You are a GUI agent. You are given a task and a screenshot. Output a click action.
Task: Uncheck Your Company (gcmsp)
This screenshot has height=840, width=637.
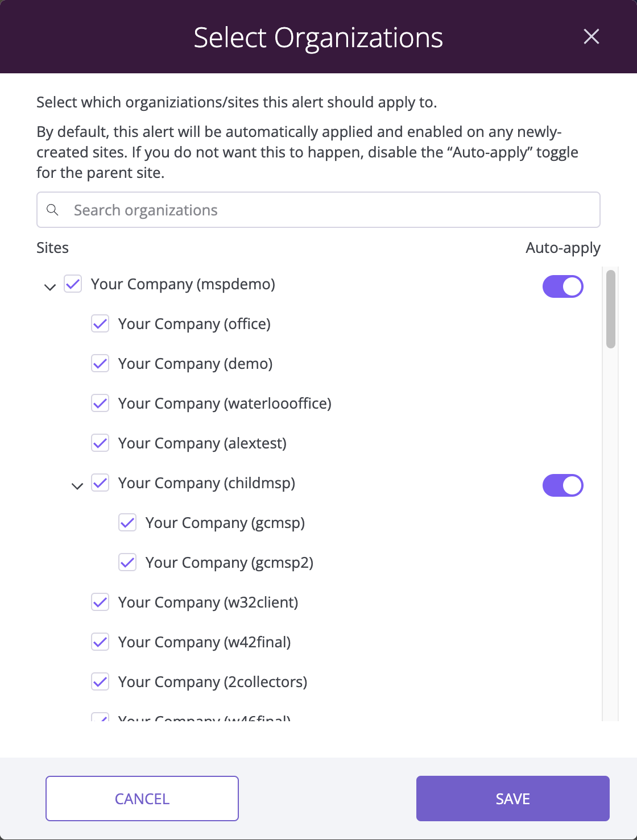pos(127,523)
